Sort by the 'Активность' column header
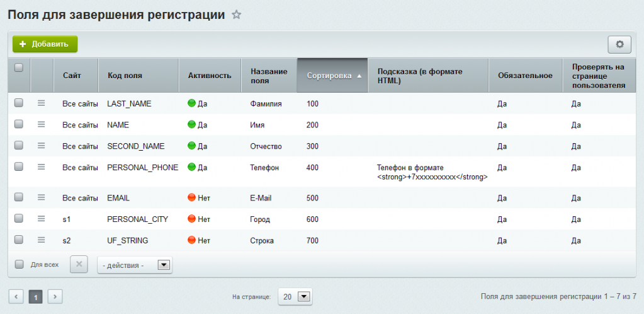 210,75
